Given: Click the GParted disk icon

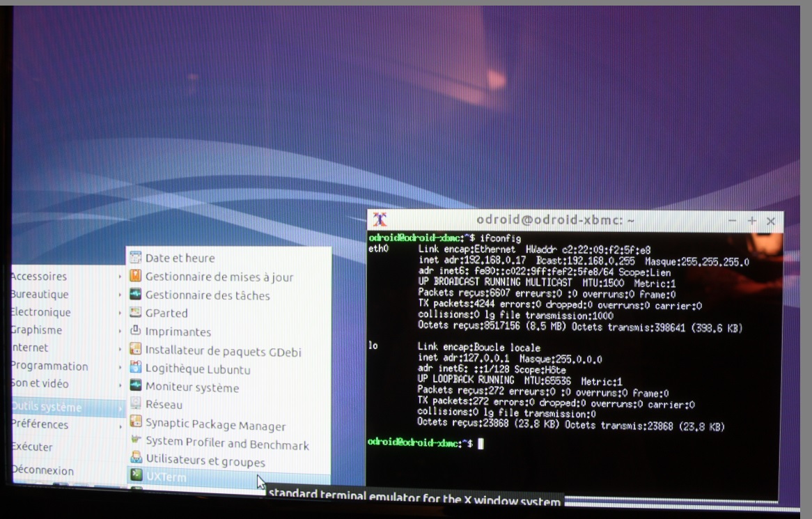Looking at the screenshot, I should point(136,313).
